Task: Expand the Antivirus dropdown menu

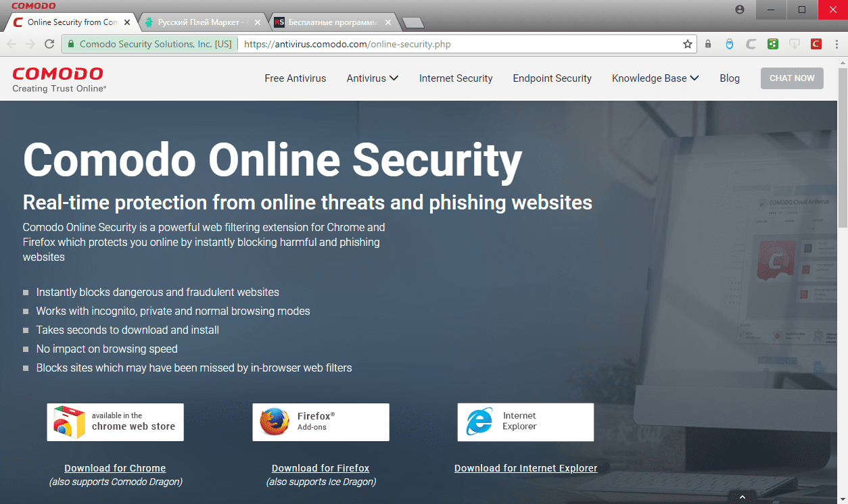Action: click(373, 78)
